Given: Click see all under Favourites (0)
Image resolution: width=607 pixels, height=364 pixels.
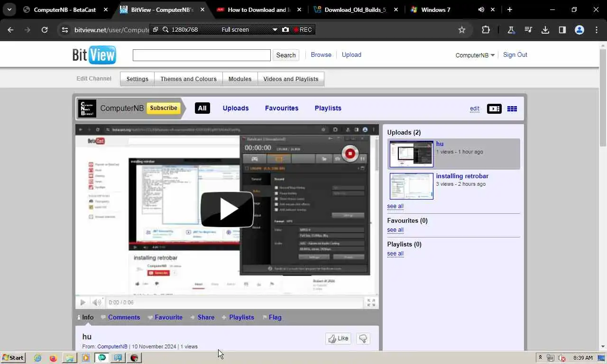Looking at the screenshot, I should point(395,230).
